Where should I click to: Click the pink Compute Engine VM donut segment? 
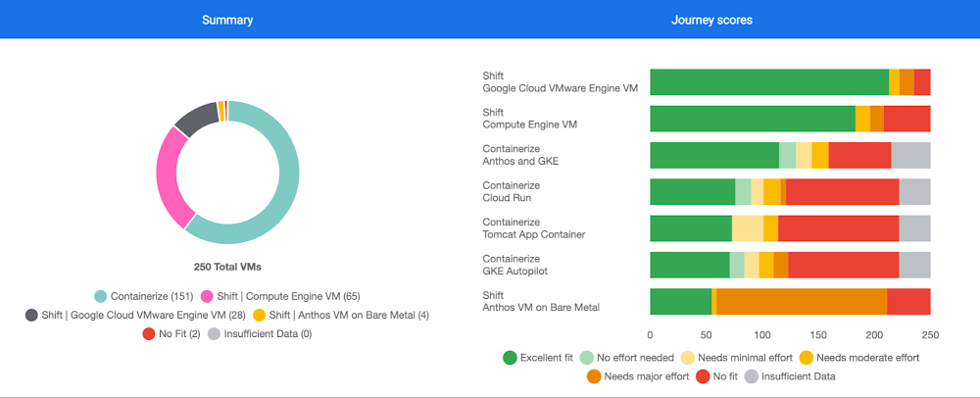tap(169, 176)
